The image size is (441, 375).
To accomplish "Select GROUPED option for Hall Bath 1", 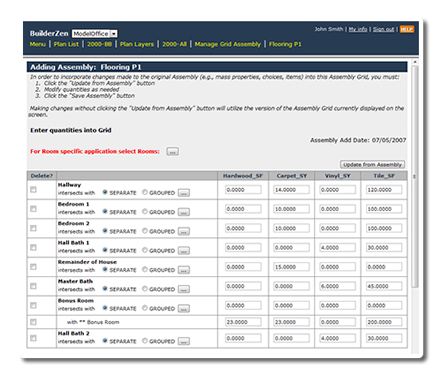I will [145, 250].
